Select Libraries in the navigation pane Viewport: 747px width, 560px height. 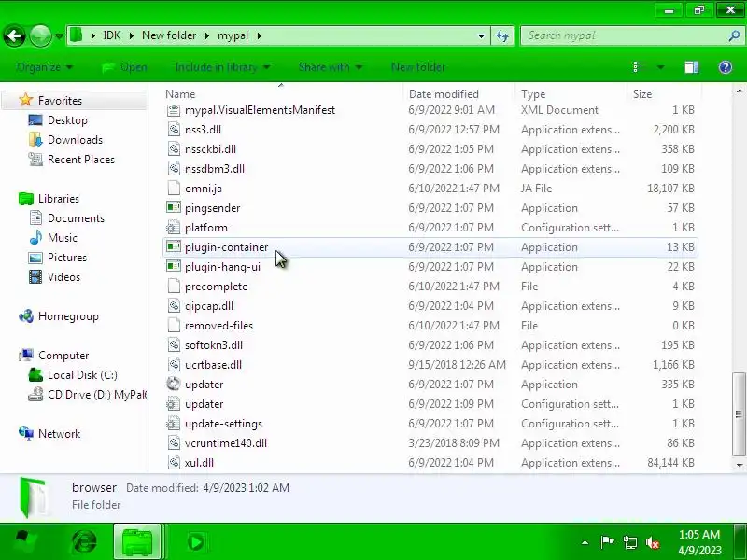(59, 199)
